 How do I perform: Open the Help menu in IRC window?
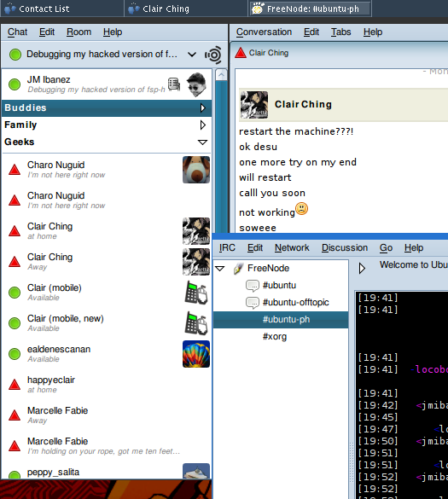pyautogui.click(x=414, y=247)
